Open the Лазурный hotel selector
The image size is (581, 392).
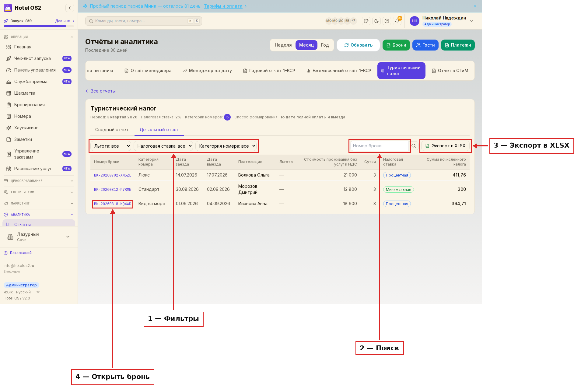(x=39, y=237)
